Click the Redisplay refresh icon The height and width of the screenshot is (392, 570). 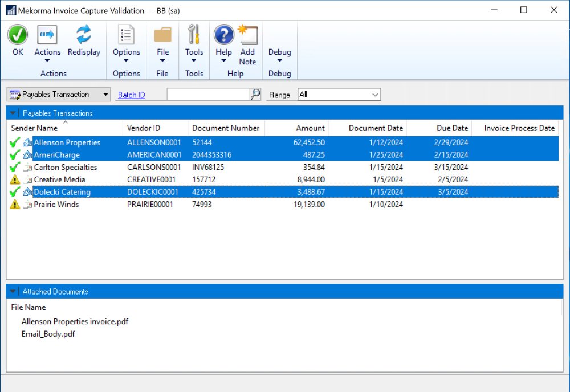click(x=84, y=35)
